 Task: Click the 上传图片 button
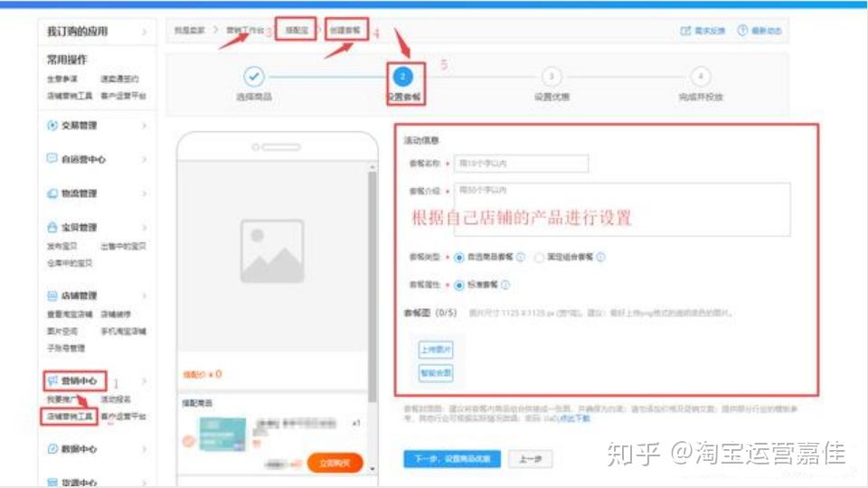point(436,350)
